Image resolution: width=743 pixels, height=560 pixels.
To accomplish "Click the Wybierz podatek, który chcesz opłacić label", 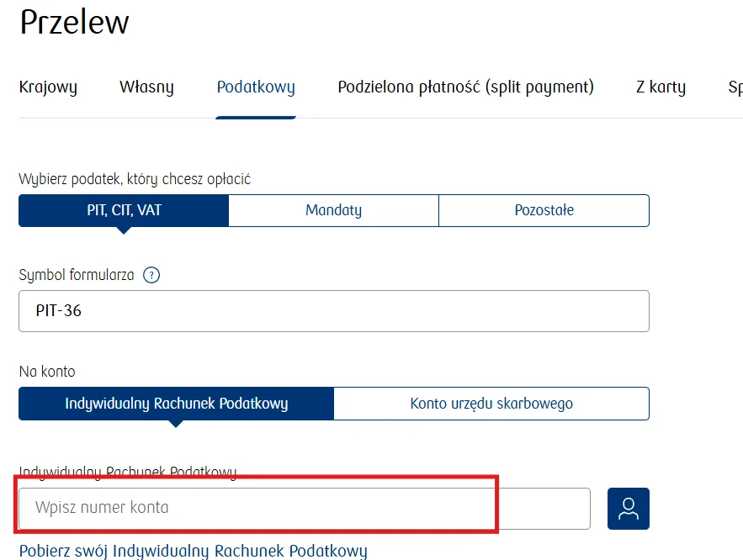I will coord(135,179).
